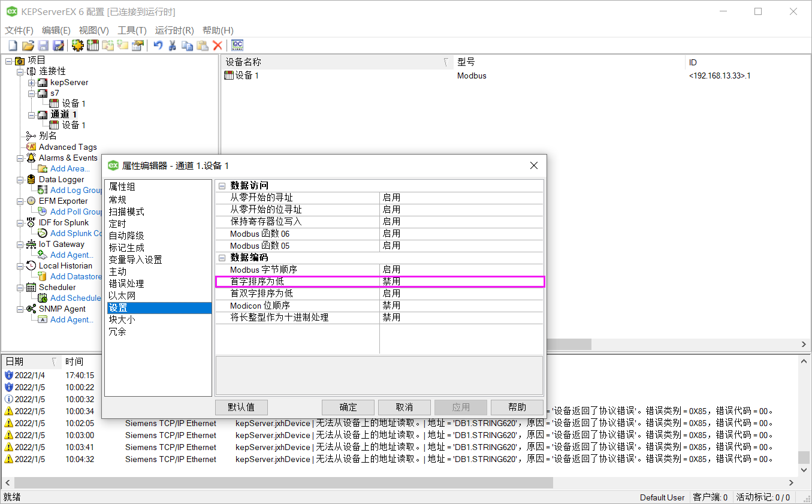Collapse the 通道 1 channel node
The width and height of the screenshot is (812, 504).
31,114
